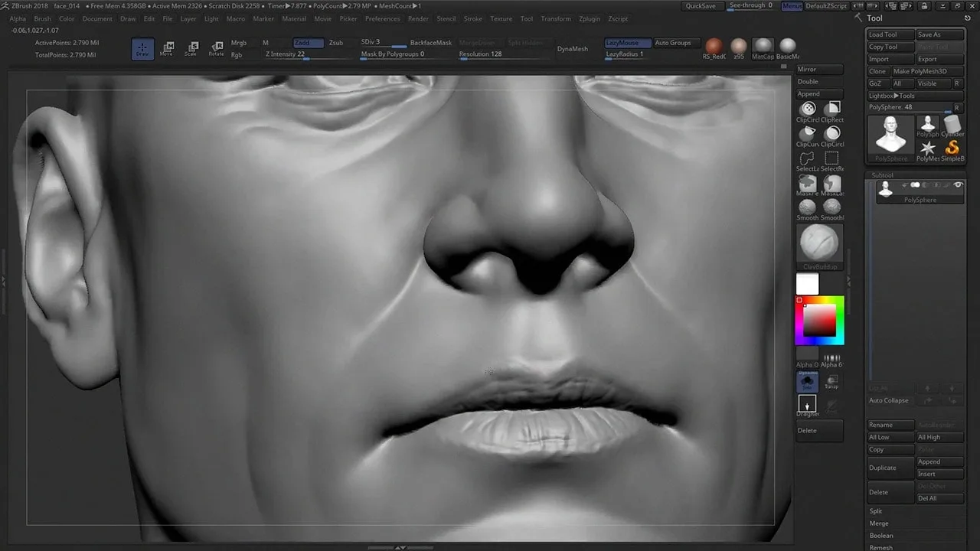Pick the MatCap material sphere
980x551 pixels.
(763, 49)
